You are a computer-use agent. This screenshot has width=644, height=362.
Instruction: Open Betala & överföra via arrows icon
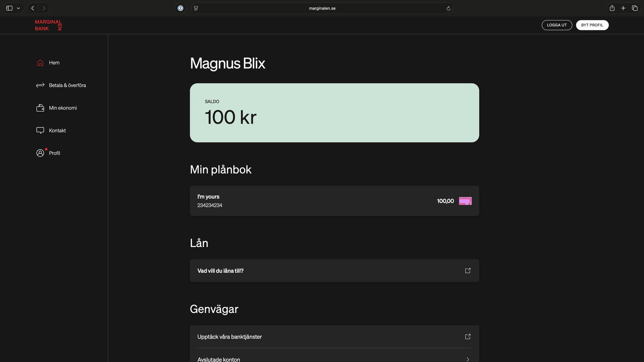(40, 85)
